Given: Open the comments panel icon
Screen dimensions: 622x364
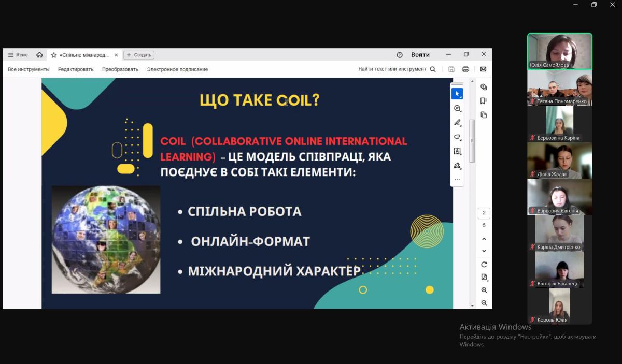Looking at the screenshot, I should (x=484, y=87).
